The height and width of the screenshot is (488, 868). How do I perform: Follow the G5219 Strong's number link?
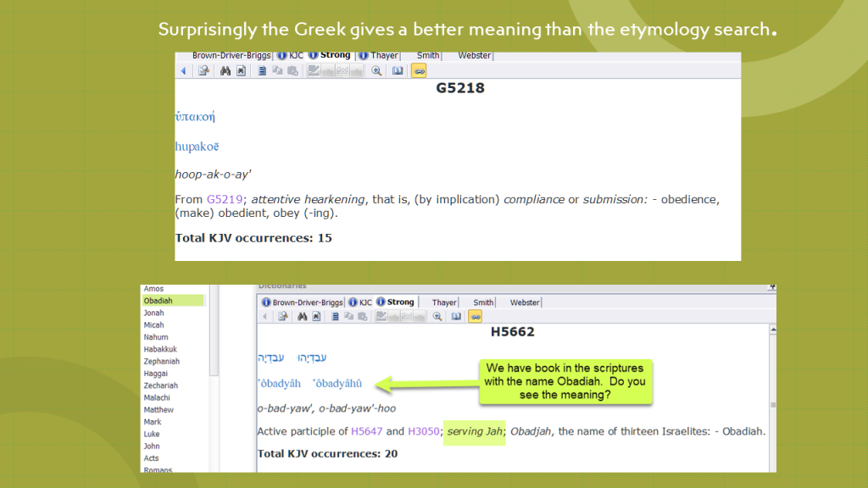[225, 199]
